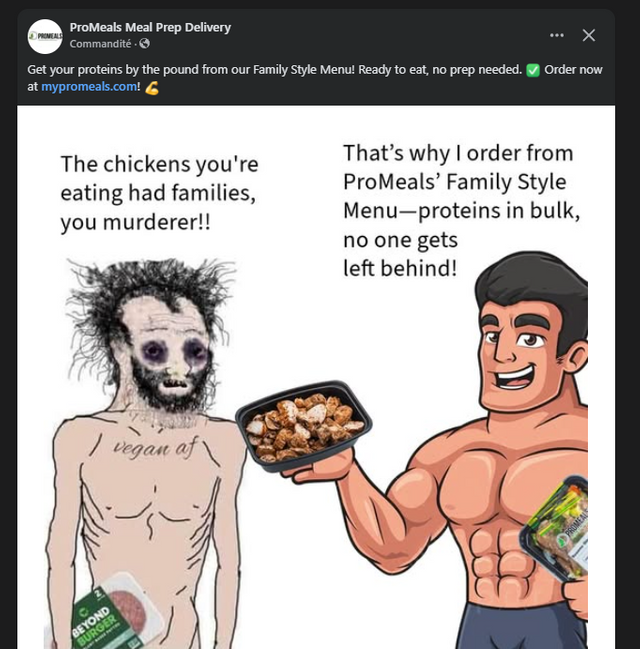Click the 'you murderer!!' meme text
This screenshot has width=640, height=649.
(x=136, y=222)
